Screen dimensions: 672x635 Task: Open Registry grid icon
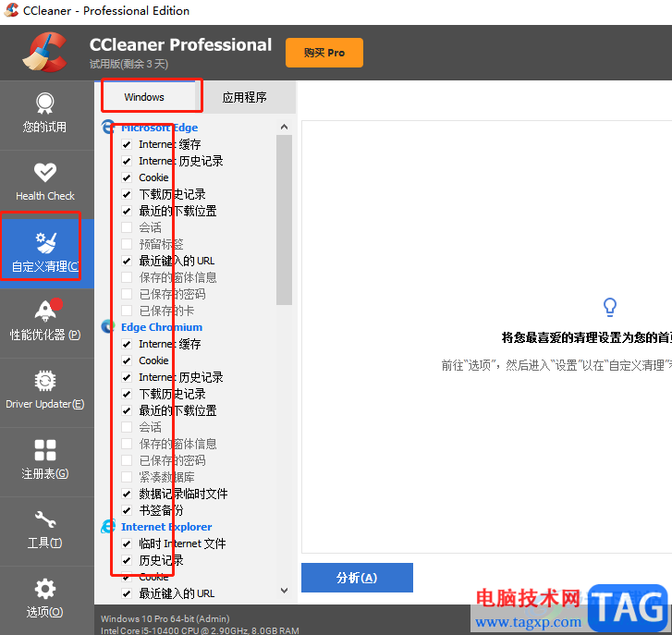pyautogui.click(x=45, y=450)
